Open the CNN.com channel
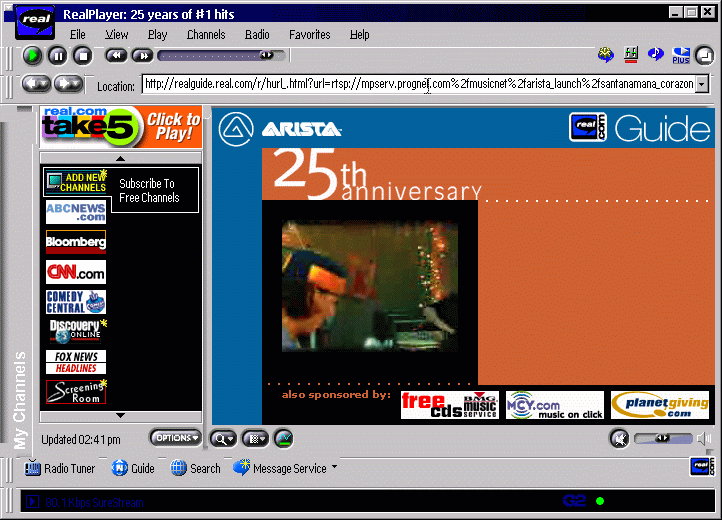This screenshot has height=520, width=722. [x=76, y=272]
